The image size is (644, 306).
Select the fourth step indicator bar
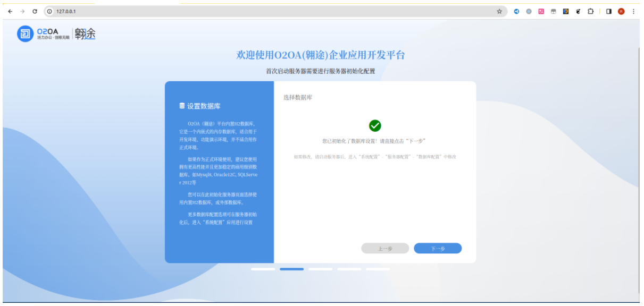(349, 269)
